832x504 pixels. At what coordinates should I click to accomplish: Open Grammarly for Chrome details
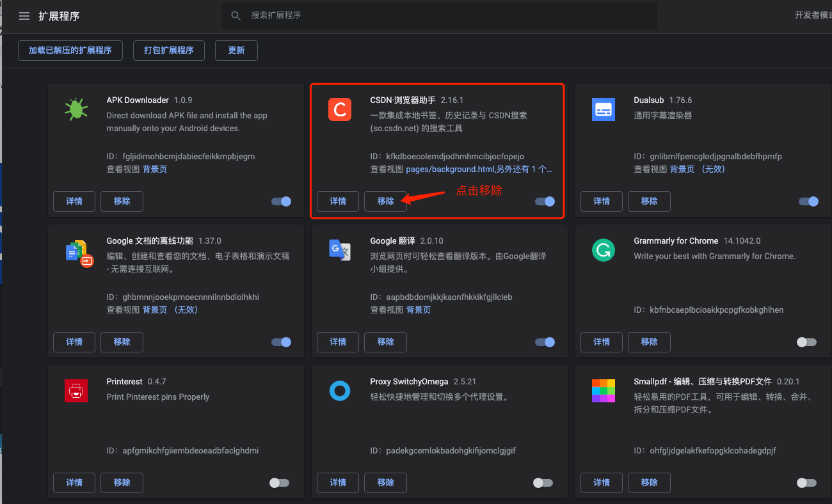click(602, 342)
